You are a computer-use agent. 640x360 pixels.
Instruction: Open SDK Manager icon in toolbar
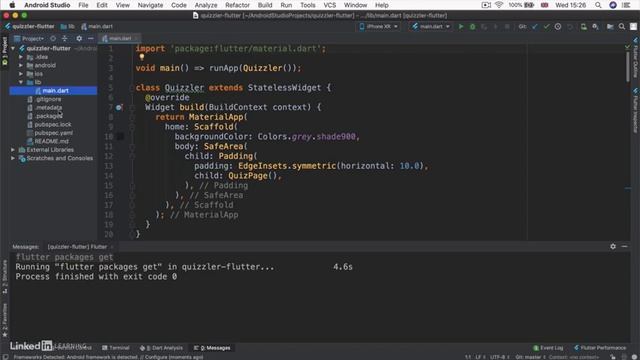(596, 27)
